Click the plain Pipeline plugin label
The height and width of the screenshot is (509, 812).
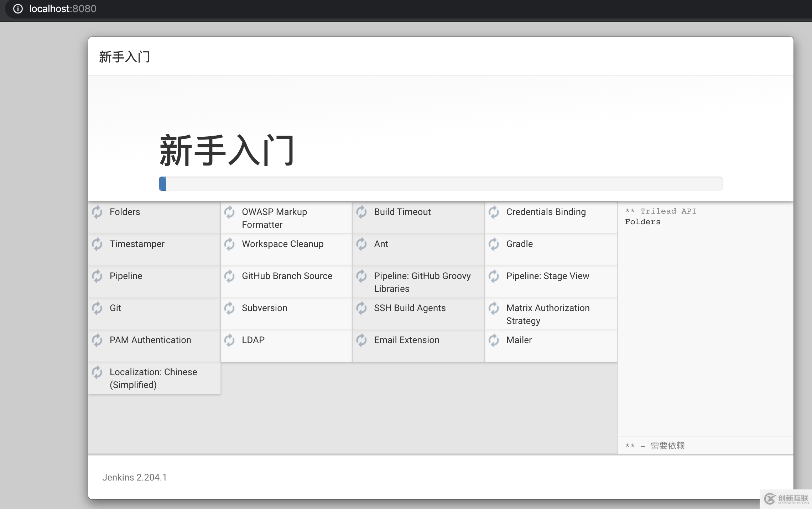[x=126, y=276]
